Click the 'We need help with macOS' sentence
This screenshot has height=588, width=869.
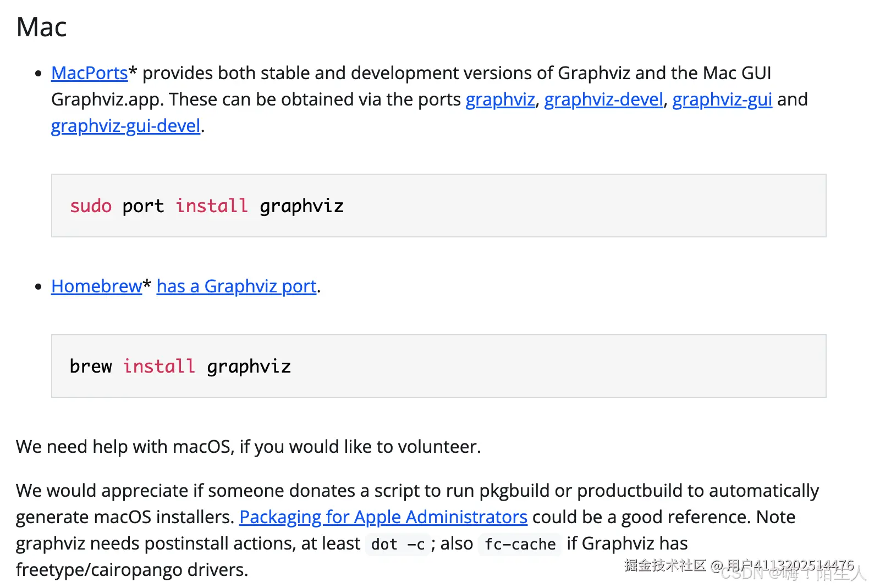[248, 447]
